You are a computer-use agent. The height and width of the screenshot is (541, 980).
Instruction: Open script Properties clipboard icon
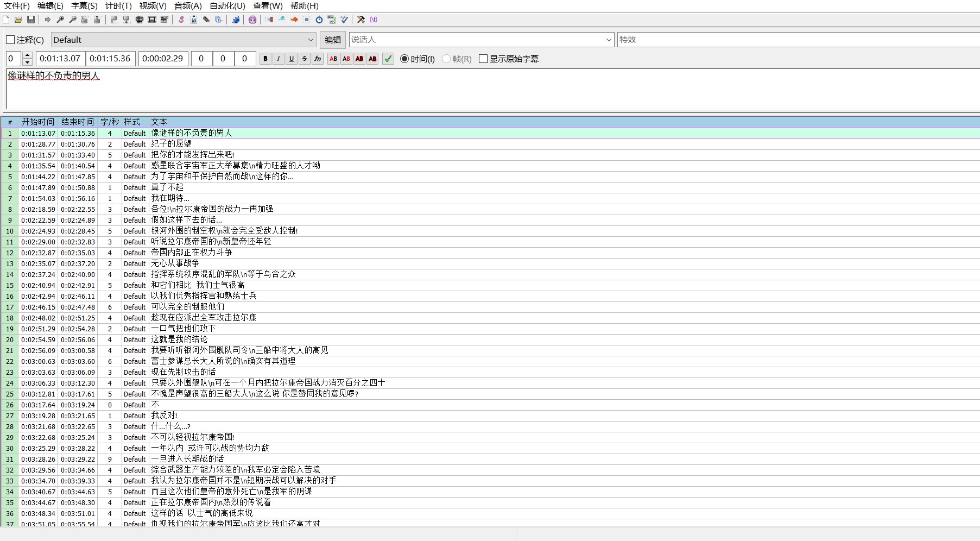pos(194,20)
